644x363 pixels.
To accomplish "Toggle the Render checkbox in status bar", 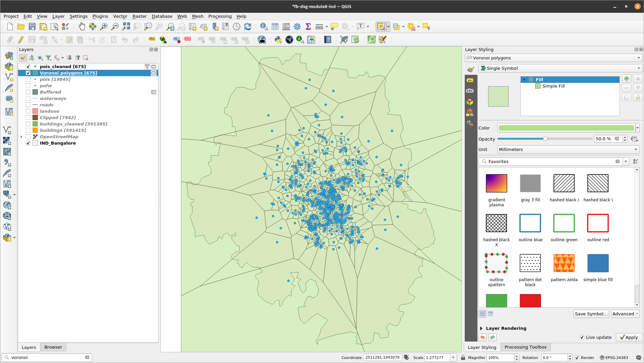I will pyautogui.click(x=577, y=358).
